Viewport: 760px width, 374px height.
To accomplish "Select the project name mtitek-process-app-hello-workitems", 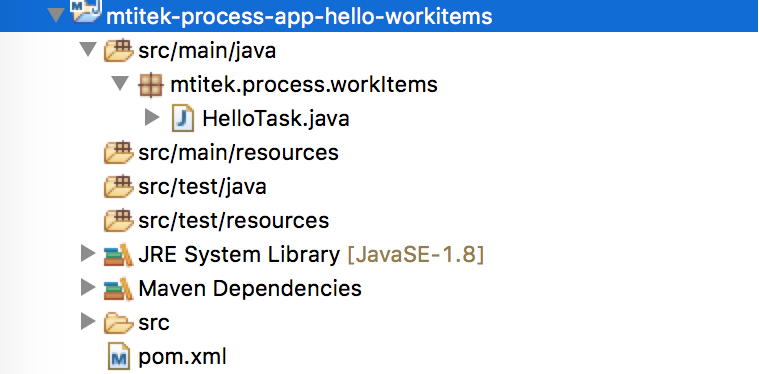I will point(299,16).
